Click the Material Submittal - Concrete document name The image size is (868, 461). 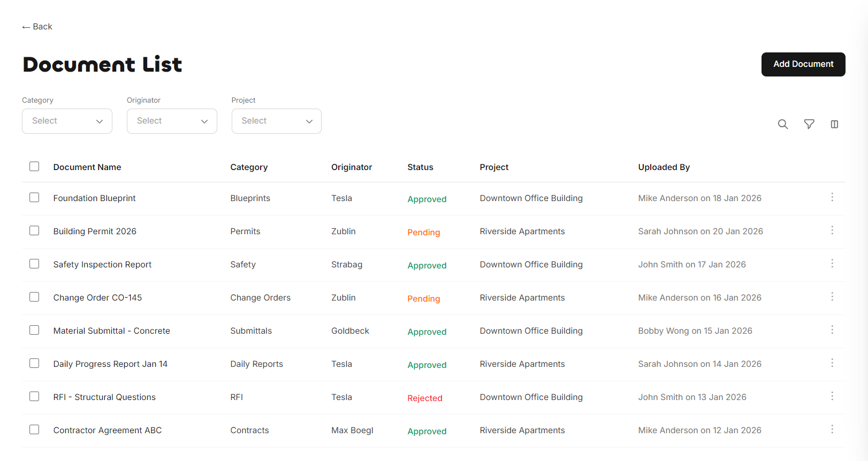tap(111, 331)
